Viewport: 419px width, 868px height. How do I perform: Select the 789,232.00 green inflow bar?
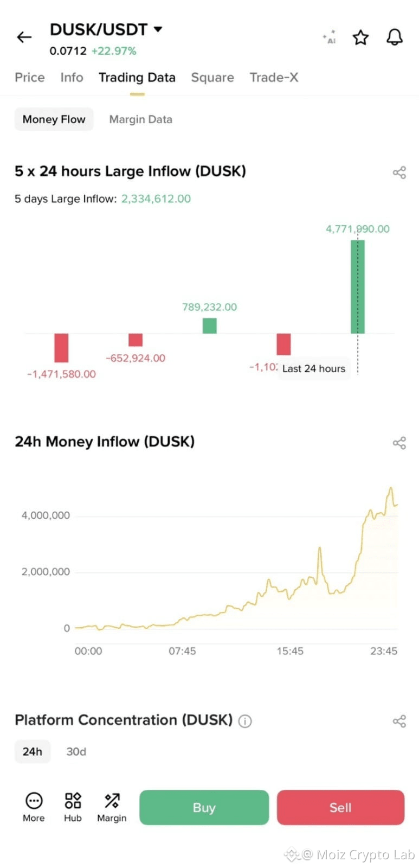[x=209, y=325]
